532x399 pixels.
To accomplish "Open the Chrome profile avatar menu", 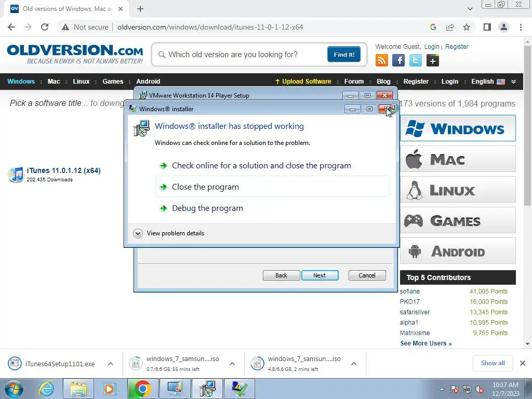I will 504,27.
